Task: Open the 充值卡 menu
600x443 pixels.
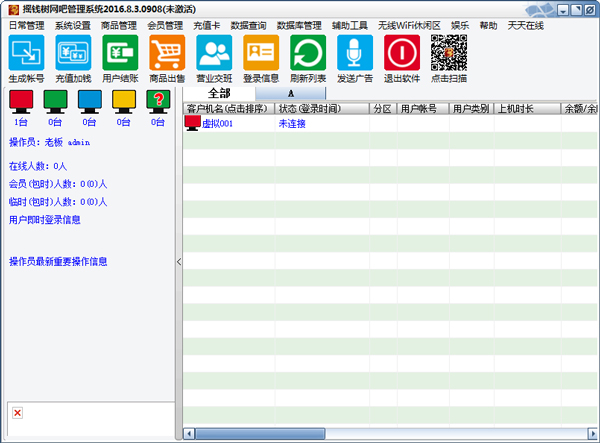Action: 207,26
